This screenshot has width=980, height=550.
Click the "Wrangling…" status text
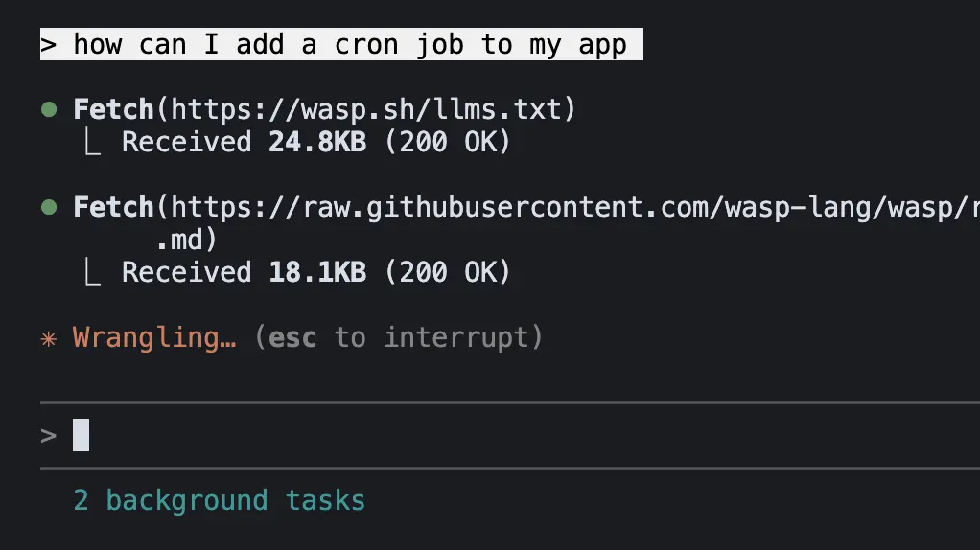pos(154,337)
